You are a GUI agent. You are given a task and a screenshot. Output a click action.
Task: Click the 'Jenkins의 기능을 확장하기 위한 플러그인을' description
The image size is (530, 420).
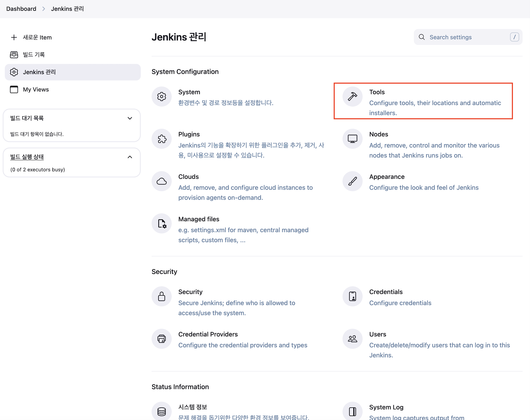(x=251, y=150)
